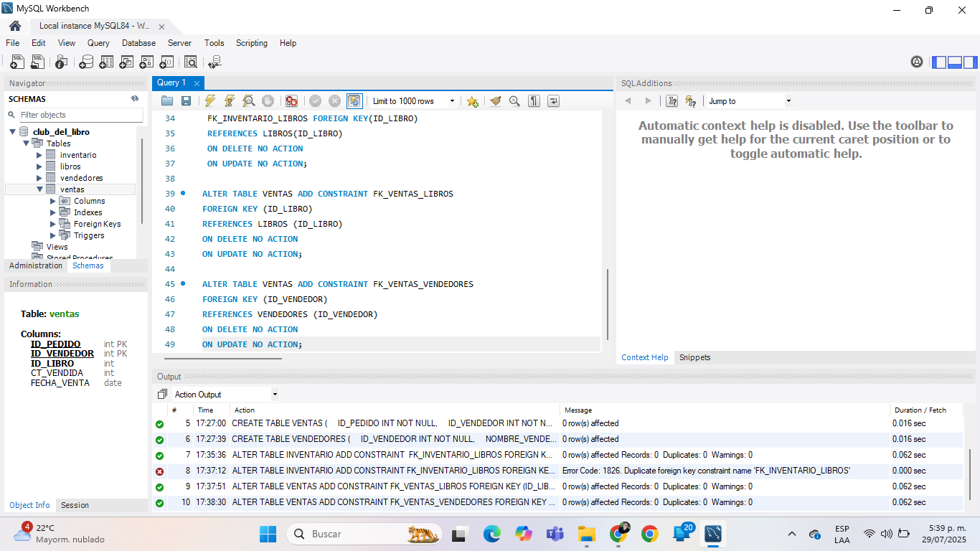The width and height of the screenshot is (980, 551).
Task: Commit the current transaction
Action: (315, 101)
